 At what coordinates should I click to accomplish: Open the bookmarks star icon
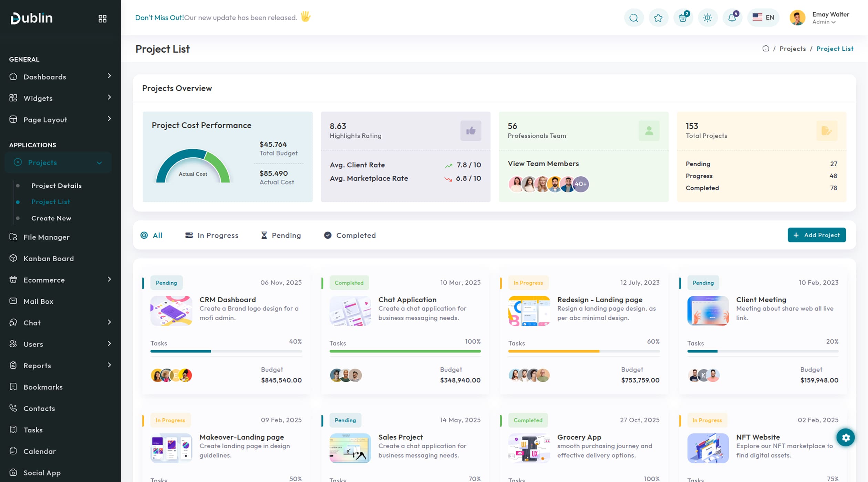point(658,18)
